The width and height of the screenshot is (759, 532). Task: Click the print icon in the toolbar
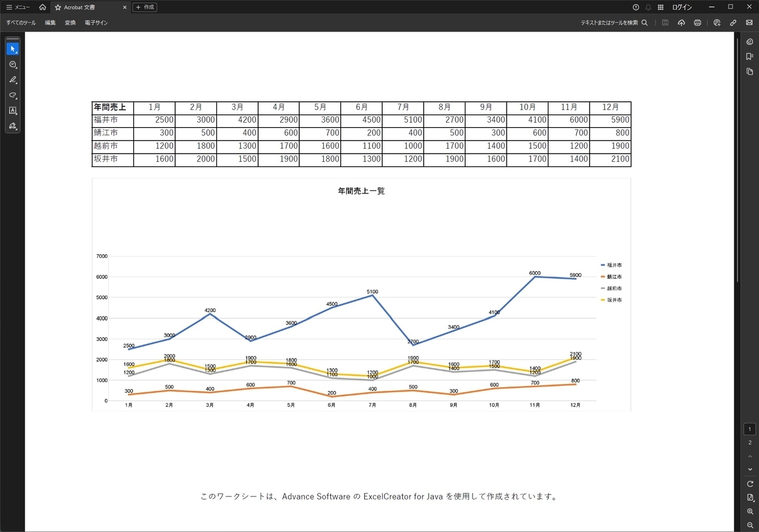click(x=697, y=23)
